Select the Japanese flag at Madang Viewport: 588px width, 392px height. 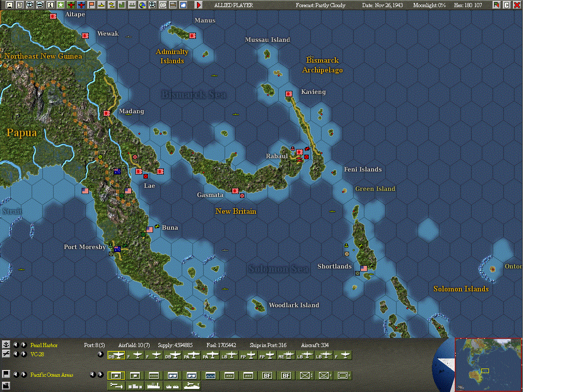(x=107, y=113)
